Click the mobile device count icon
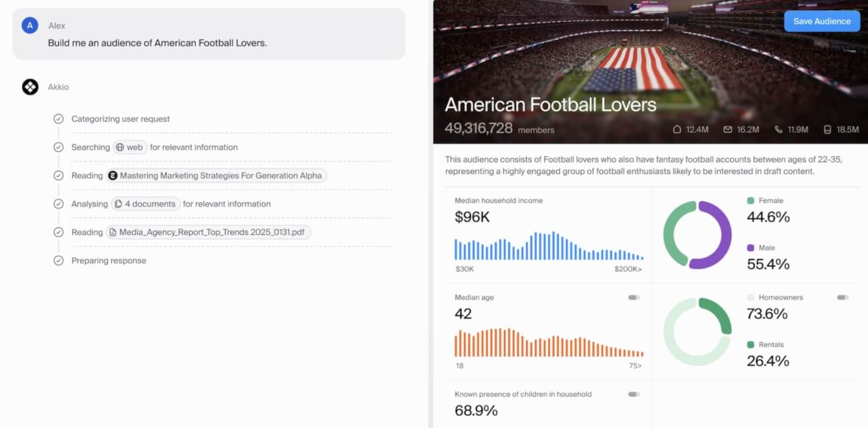The width and height of the screenshot is (868, 428). (x=828, y=130)
